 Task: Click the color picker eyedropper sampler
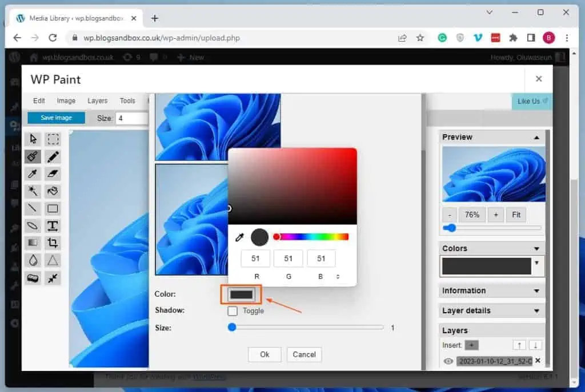pos(240,237)
